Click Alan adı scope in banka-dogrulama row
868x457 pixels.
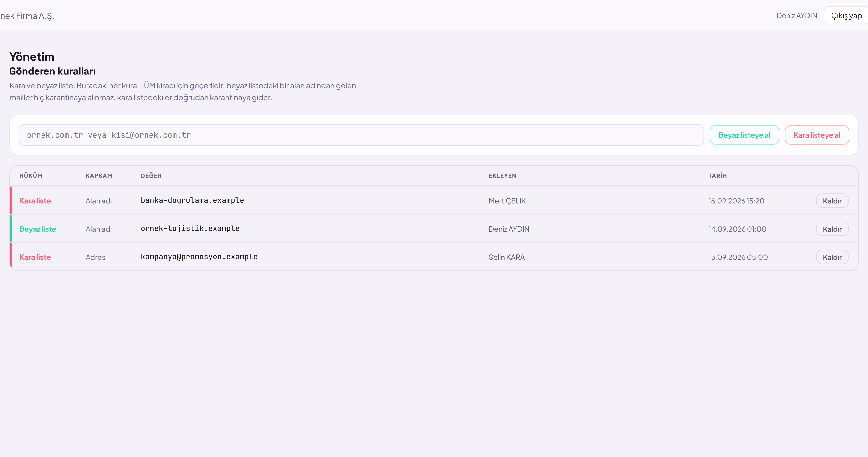(99, 201)
